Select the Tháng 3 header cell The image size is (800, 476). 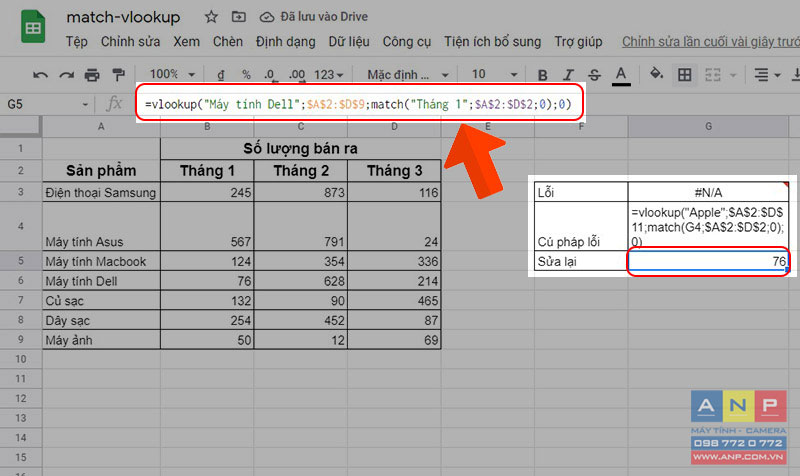click(394, 170)
